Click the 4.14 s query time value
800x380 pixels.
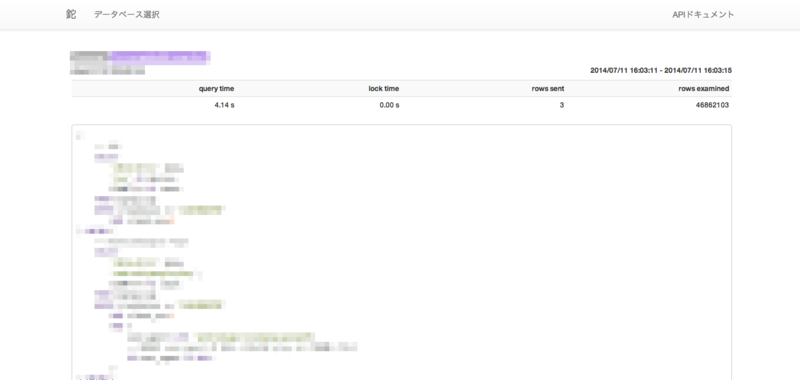(224, 105)
